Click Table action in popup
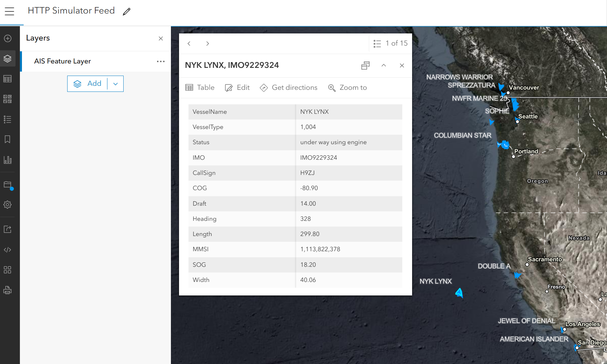This screenshot has height=364, width=607. tap(200, 88)
